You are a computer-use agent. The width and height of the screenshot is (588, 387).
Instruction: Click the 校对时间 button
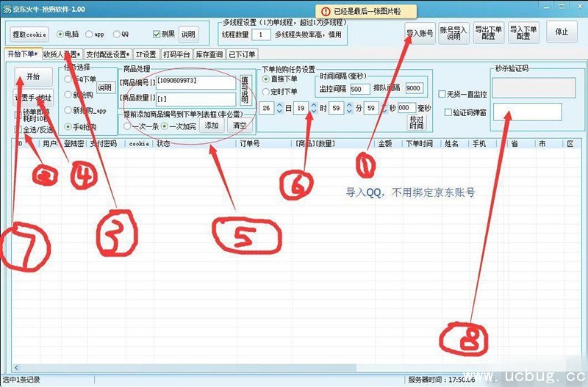click(417, 122)
